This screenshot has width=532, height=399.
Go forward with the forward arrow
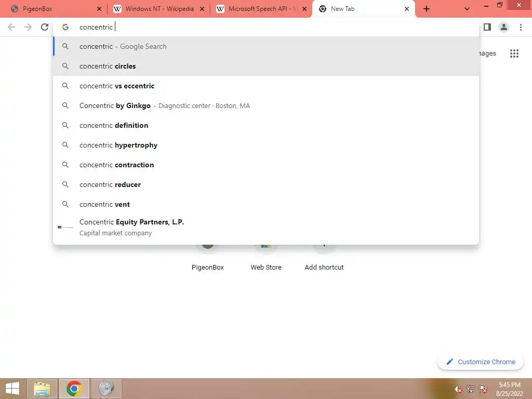coord(28,27)
